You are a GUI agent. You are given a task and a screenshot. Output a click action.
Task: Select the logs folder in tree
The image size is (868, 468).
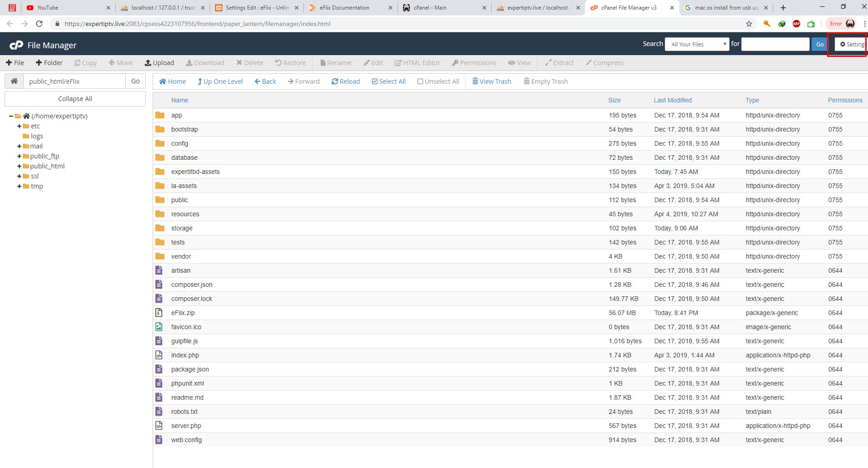click(x=36, y=136)
